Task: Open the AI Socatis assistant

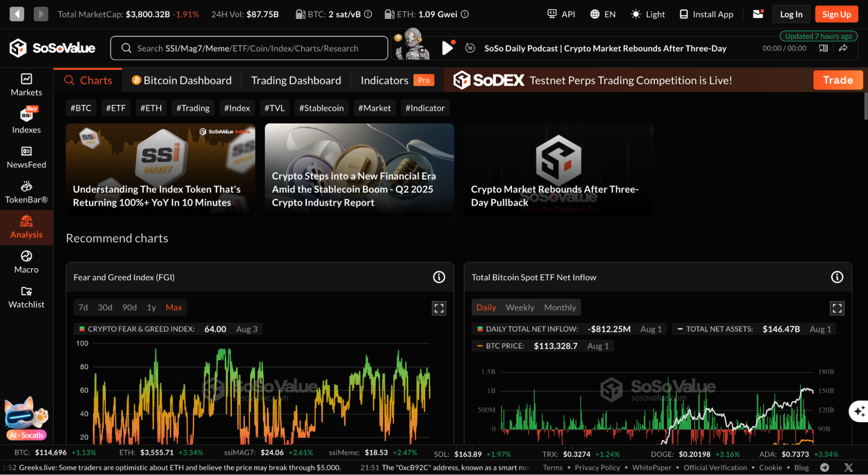Action: [26, 419]
